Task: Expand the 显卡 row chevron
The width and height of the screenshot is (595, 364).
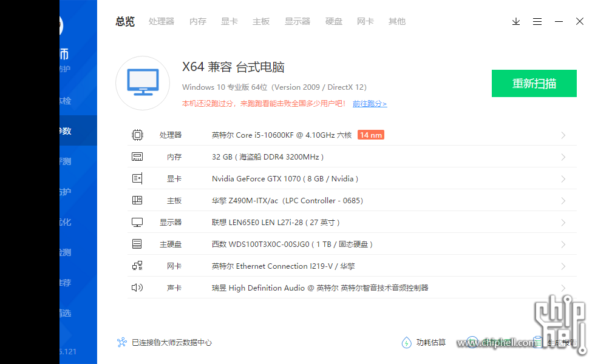Action: coord(563,179)
